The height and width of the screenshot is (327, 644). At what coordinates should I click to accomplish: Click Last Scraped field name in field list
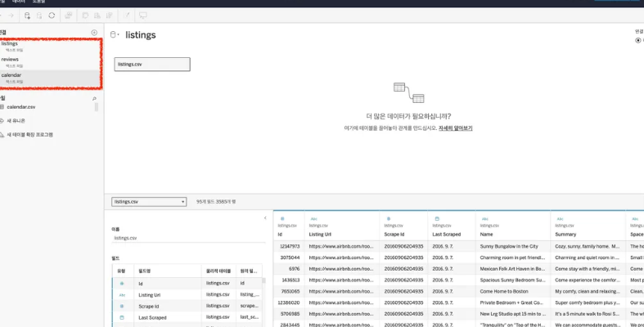152,317
